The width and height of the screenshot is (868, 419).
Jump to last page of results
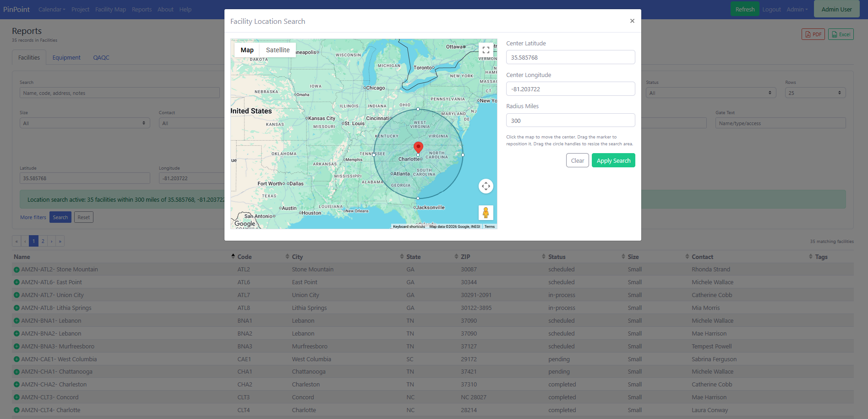(x=60, y=241)
